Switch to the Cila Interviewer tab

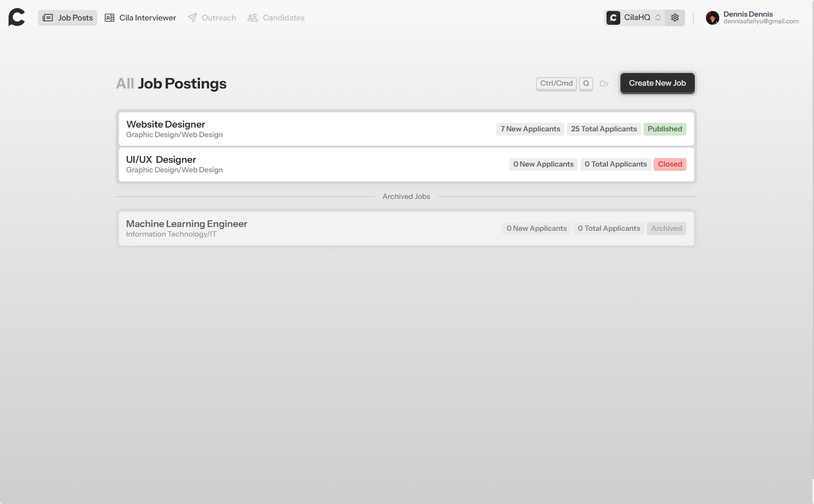pos(140,18)
